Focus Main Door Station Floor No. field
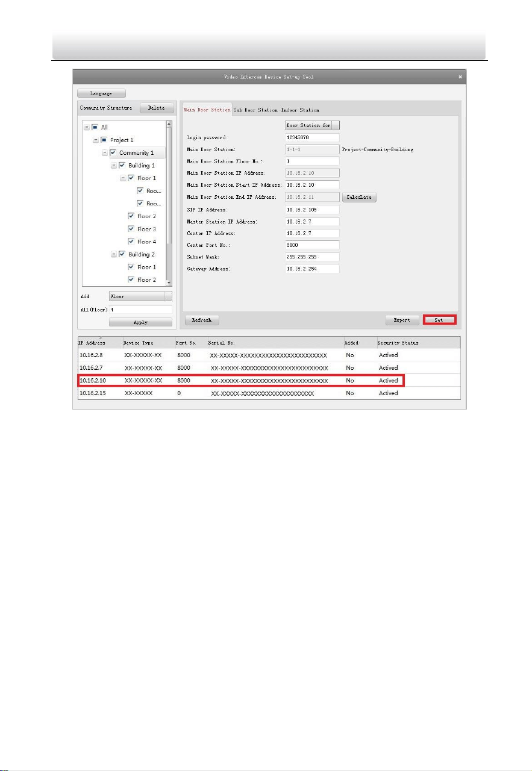532x771 pixels. [x=312, y=161]
